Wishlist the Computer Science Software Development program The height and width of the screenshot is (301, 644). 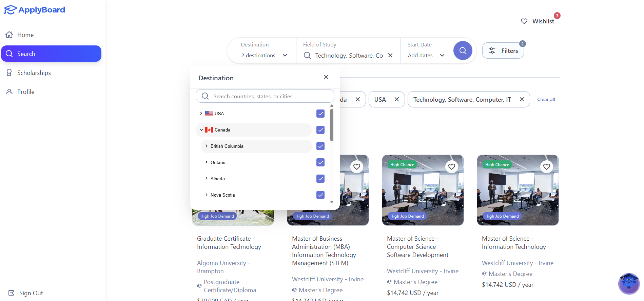(x=452, y=167)
